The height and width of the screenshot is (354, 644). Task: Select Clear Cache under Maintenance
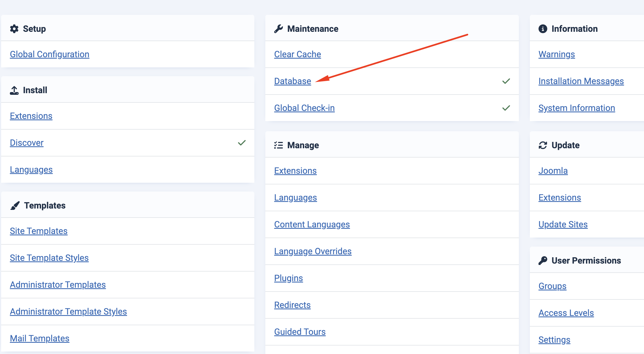[297, 54]
